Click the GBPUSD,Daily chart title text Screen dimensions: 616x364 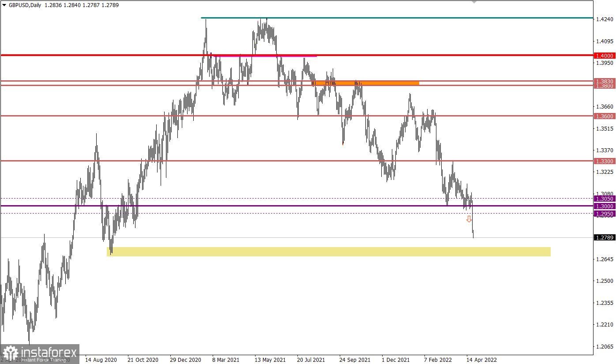[24, 5]
